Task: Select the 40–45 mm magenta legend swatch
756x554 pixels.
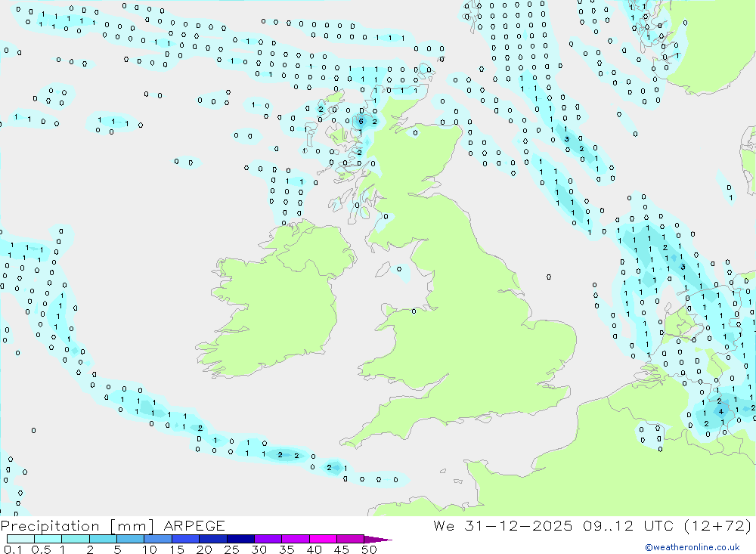Action: (x=323, y=539)
